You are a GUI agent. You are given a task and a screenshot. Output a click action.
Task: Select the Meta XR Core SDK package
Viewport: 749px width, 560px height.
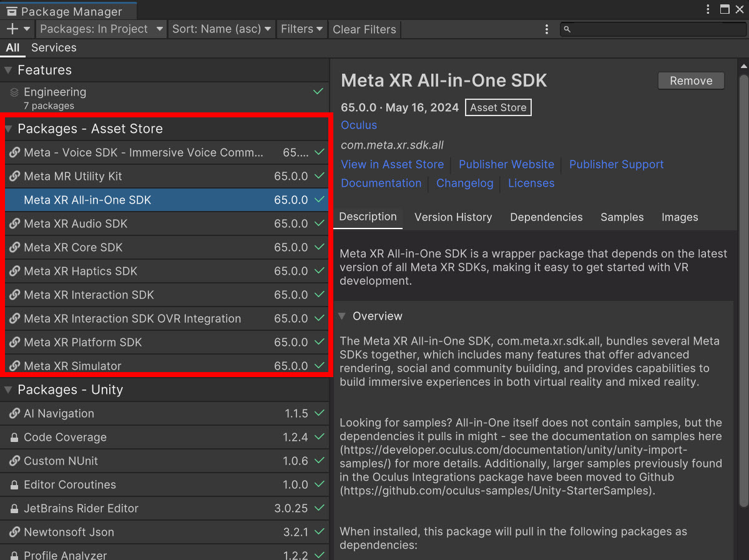[165, 247]
